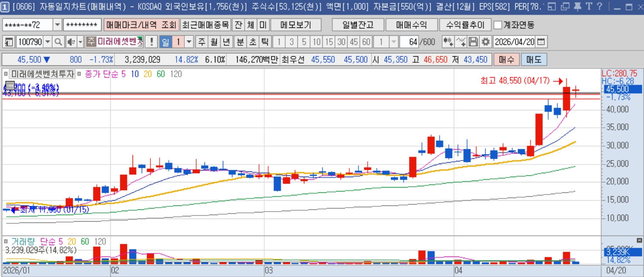Open the account number dropdown
644x277 pixels.
[x=58, y=25]
